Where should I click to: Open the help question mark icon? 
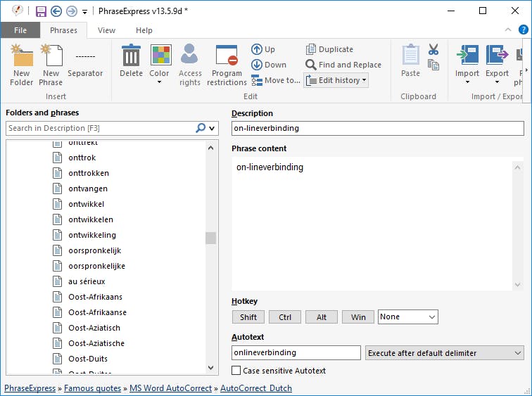523,30
